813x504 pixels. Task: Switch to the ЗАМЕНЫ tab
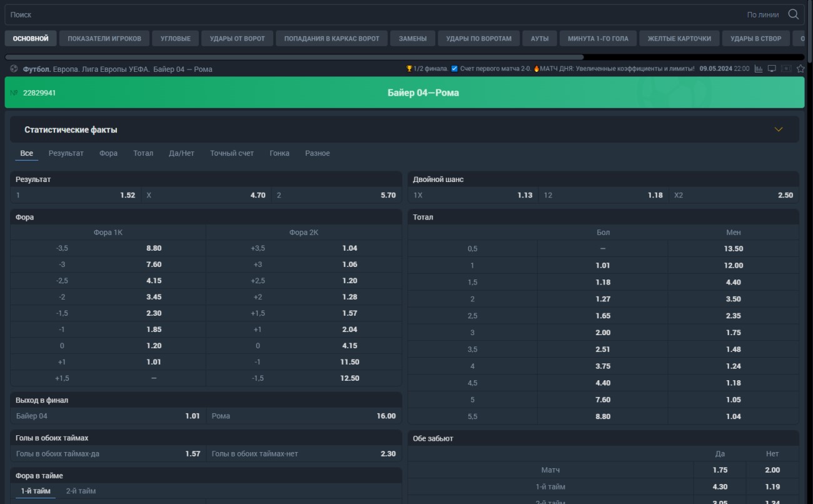(413, 38)
